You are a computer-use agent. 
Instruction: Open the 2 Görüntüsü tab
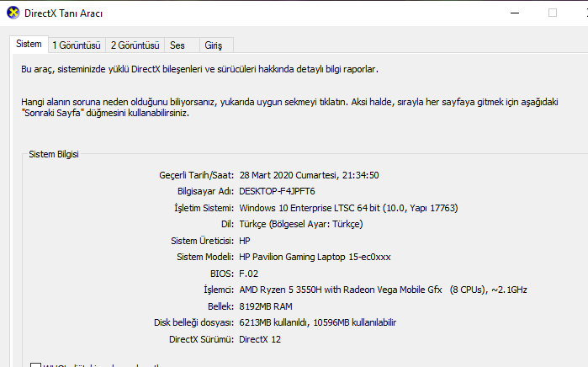[135, 45]
